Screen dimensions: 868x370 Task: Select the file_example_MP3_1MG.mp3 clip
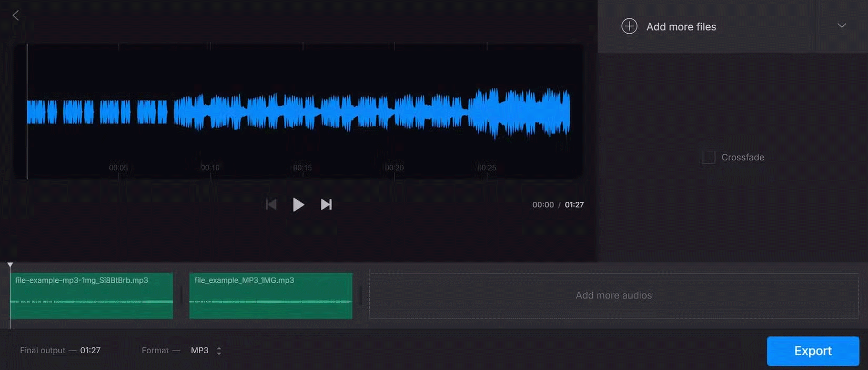pyautogui.click(x=271, y=295)
